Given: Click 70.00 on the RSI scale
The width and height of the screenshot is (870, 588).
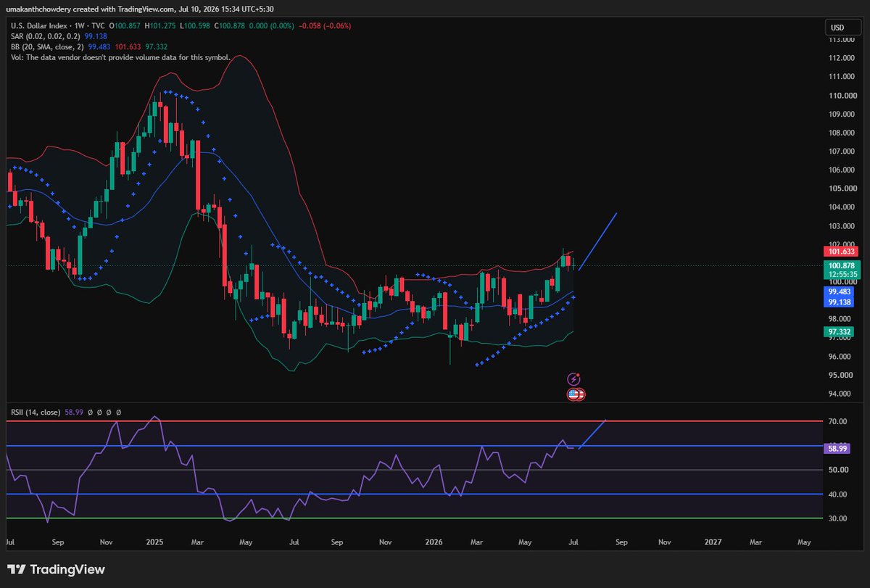Looking at the screenshot, I should point(838,421).
